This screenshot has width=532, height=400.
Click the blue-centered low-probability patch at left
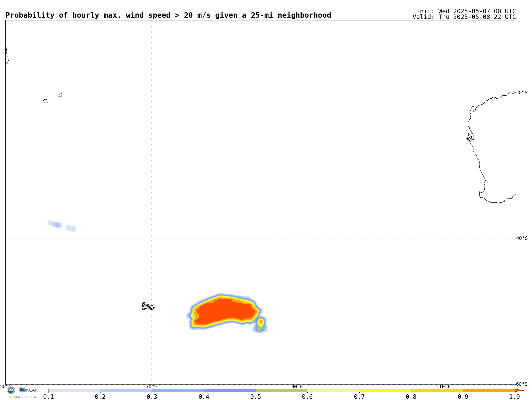(x=55, y=224)
